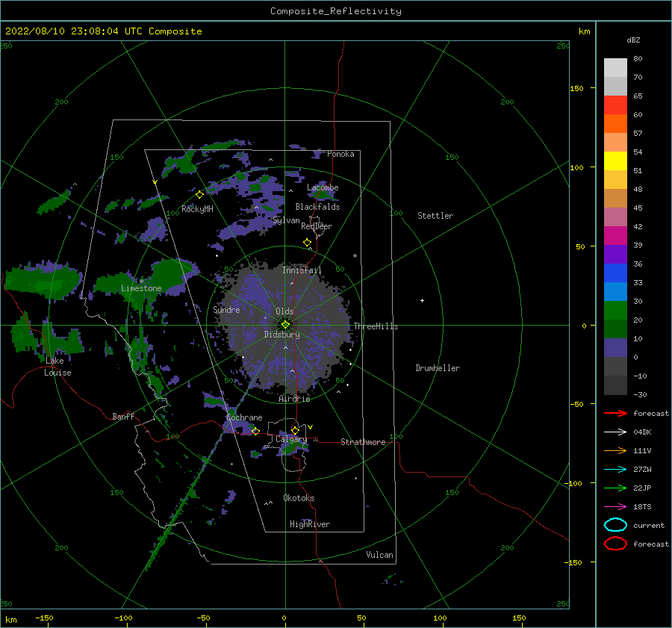Viewport: 672px width, 628px height.
Task: Click the 18TS legend label
Action: 642,507
